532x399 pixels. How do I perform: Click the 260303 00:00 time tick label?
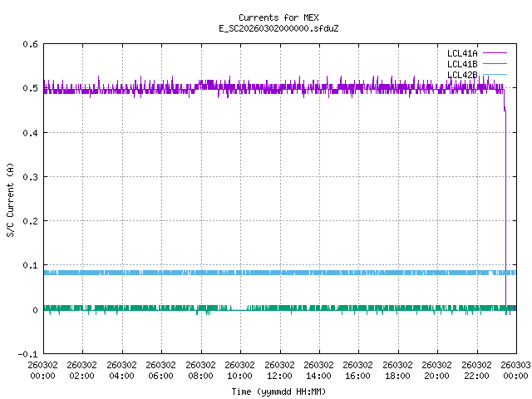point(516,370)
